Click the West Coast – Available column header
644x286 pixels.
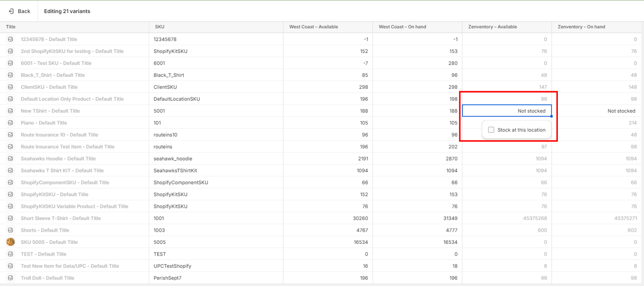pos(314,27)
